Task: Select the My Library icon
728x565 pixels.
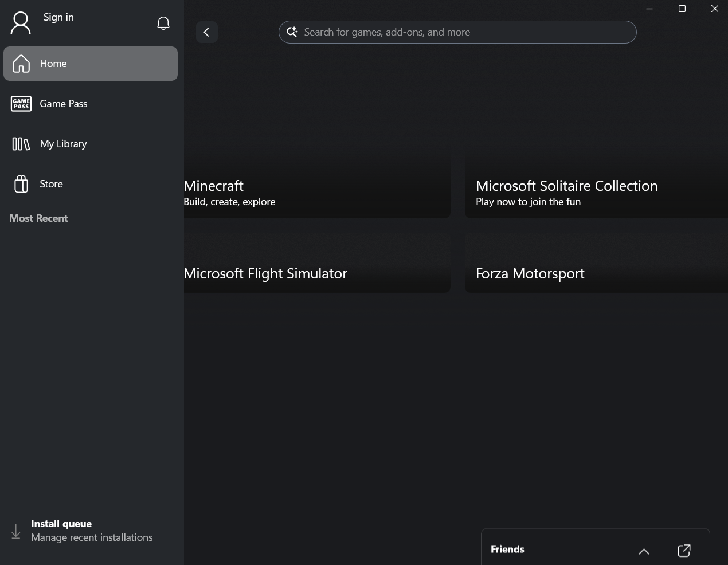Action: (x=21, y=144)
